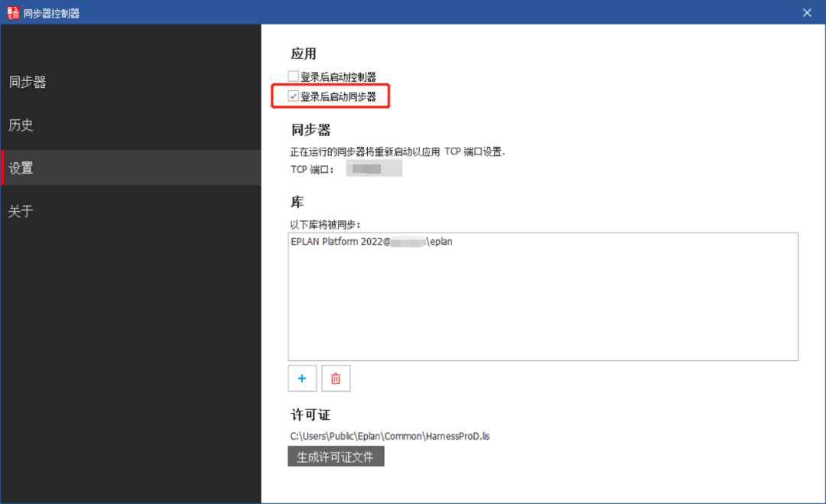The height and width of the screenshot is (504, 826).
Task: Click the delete library trash icon
Action: [x=336, y=378]
